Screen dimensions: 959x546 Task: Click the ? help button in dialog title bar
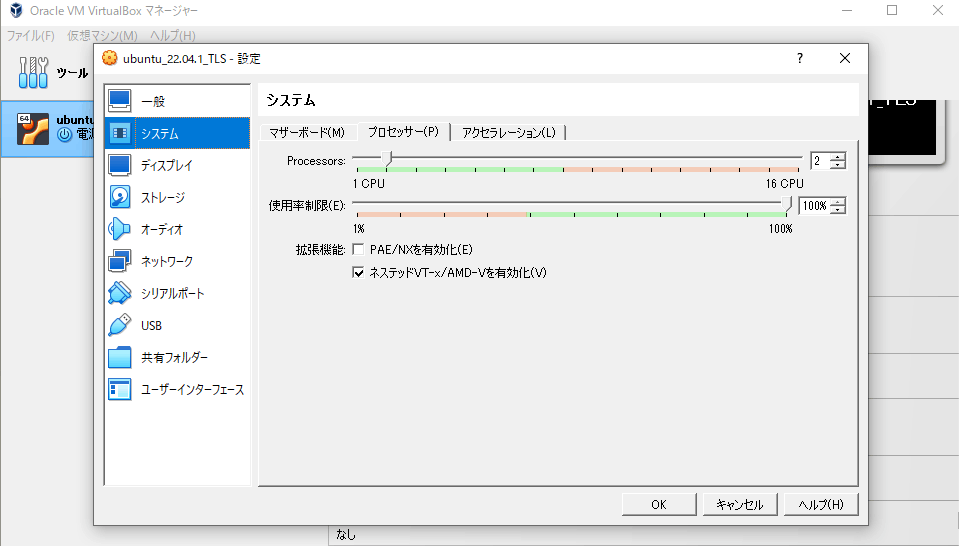(x=799, y=58)
